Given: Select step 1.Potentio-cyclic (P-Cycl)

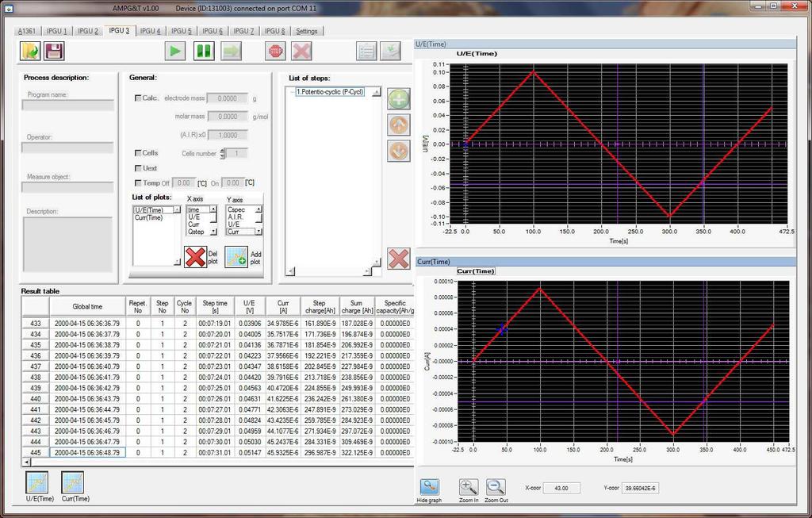Looking at the screenshot, I should coord(330,92).
